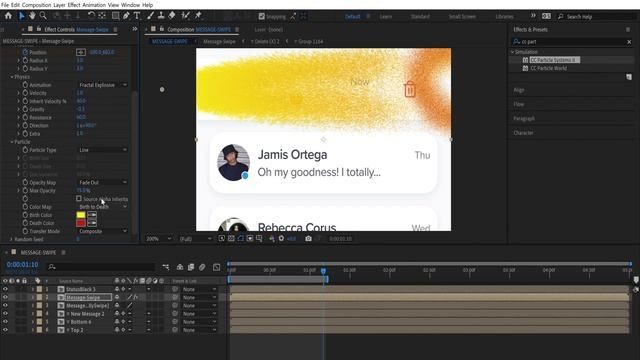This screenshot has height=360, width=640.
Task: Hide the Message Swipe layer
Action: pyautogui.click(x=5, y=297)
